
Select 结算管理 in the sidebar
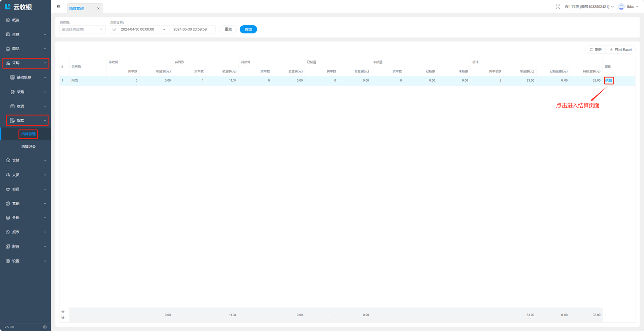28,134
